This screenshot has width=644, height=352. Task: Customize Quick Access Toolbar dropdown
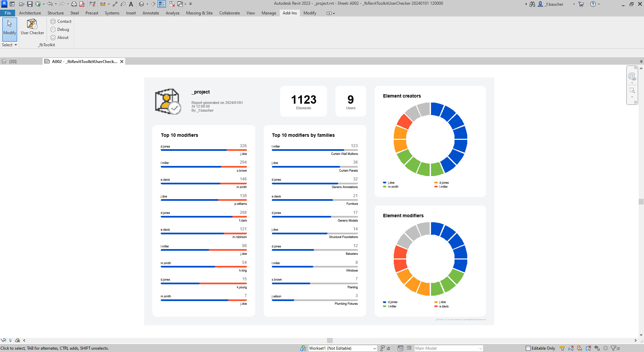(x=191, y=4)
